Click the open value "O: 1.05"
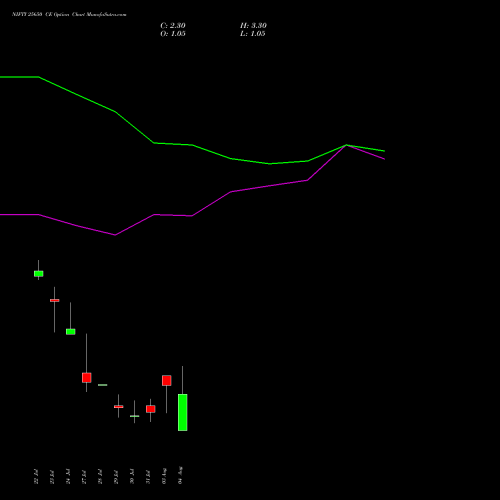This screenshot has width=500, height=500. click(173, 34)
